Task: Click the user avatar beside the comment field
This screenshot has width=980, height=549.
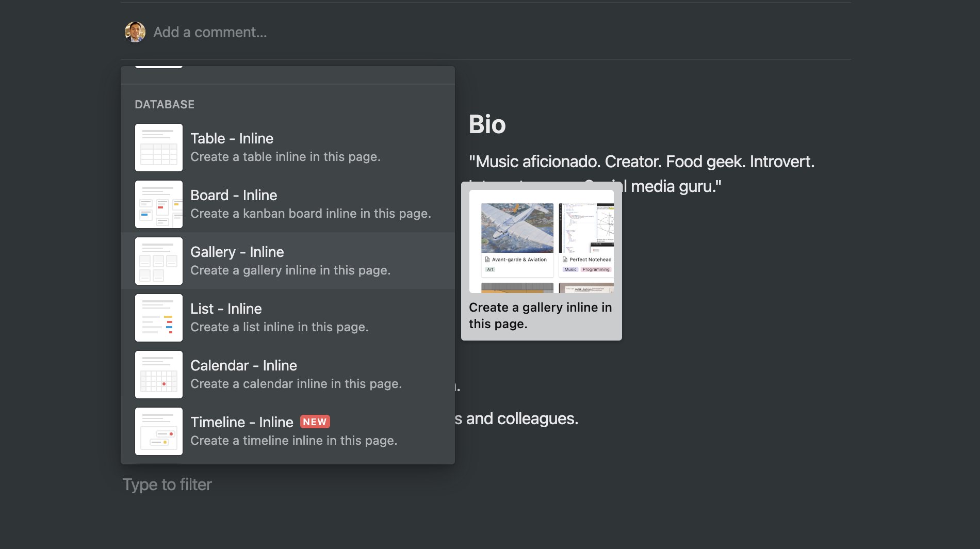Action: click(x=135, y=32)
